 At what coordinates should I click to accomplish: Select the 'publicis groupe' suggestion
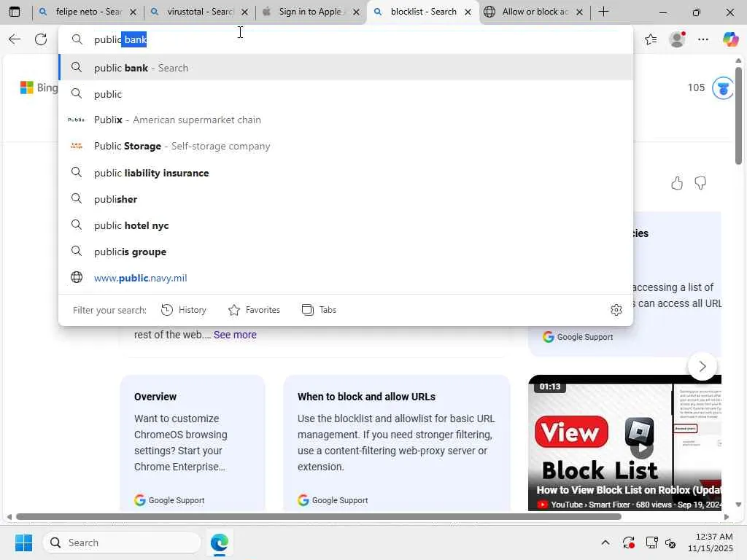click(x=346, y=252)
